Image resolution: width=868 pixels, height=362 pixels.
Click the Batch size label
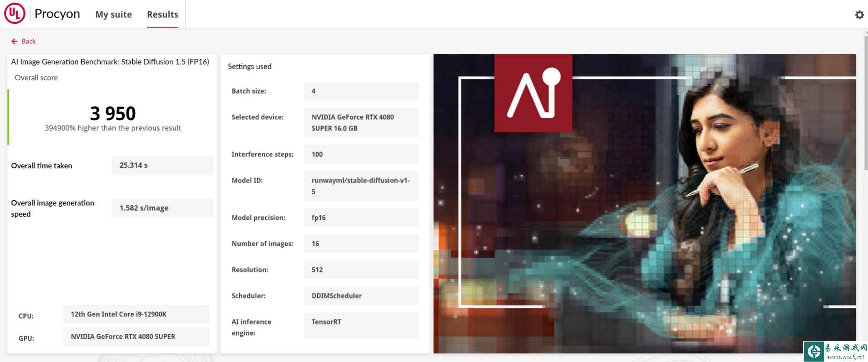point(249,91)
